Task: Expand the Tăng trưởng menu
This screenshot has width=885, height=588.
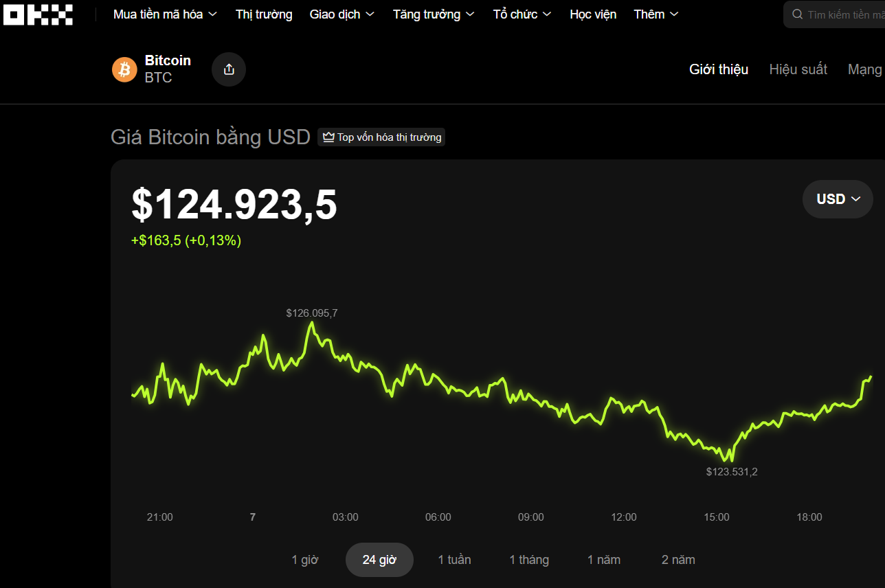Action: [433, 14]
